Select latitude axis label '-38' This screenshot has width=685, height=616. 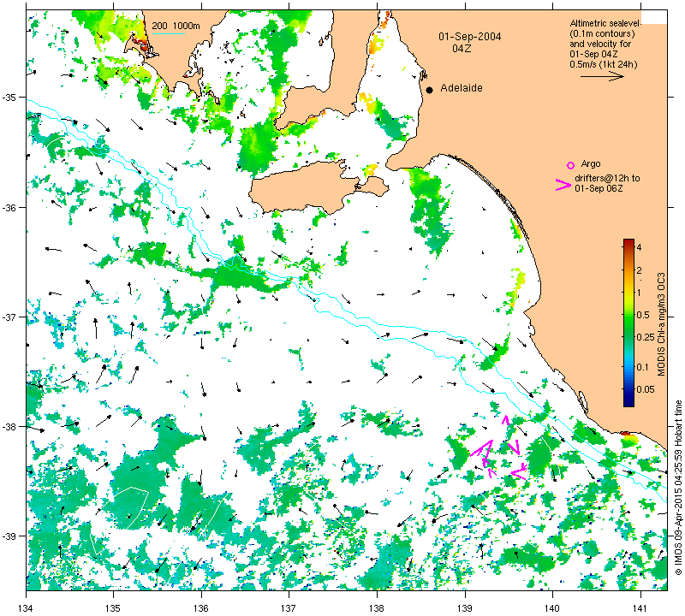9,427
